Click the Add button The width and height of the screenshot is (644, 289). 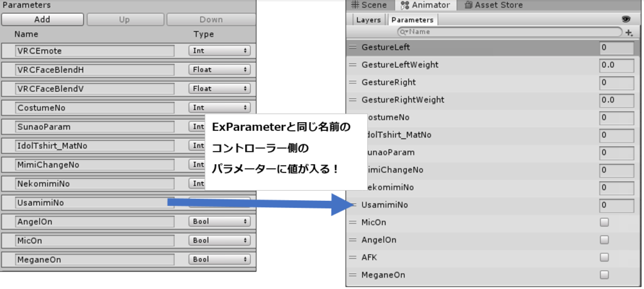tap(42, 20)
